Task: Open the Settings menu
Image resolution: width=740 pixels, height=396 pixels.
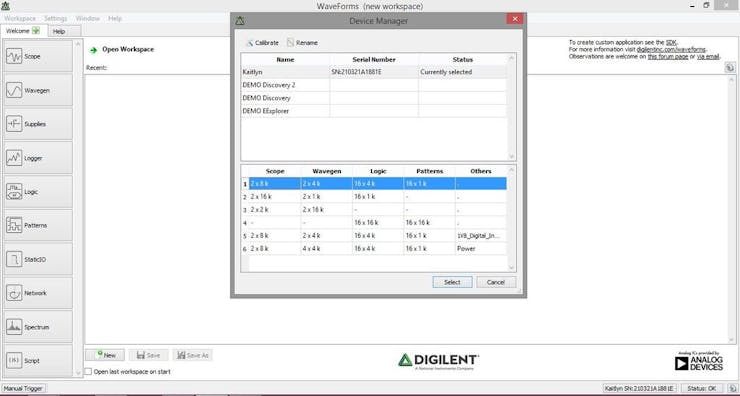Action: 56,18
